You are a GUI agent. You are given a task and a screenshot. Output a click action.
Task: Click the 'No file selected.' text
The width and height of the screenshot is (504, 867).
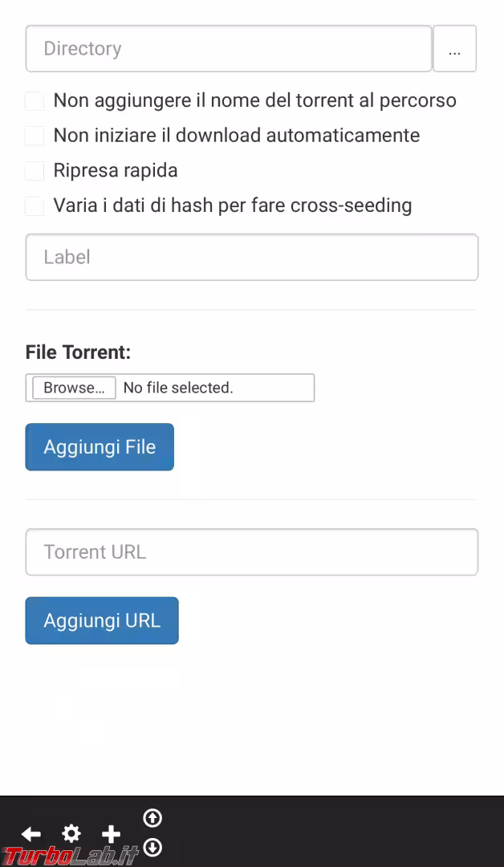pos(178,388)
